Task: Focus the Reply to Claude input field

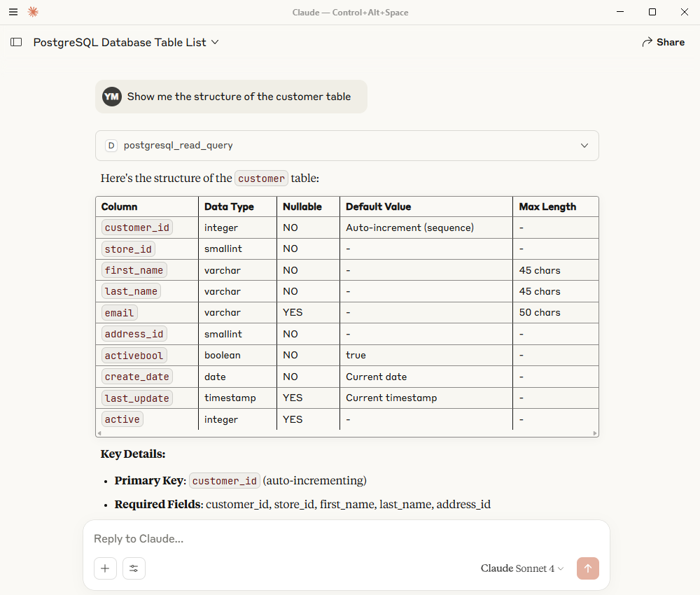Action: [346, 539]
